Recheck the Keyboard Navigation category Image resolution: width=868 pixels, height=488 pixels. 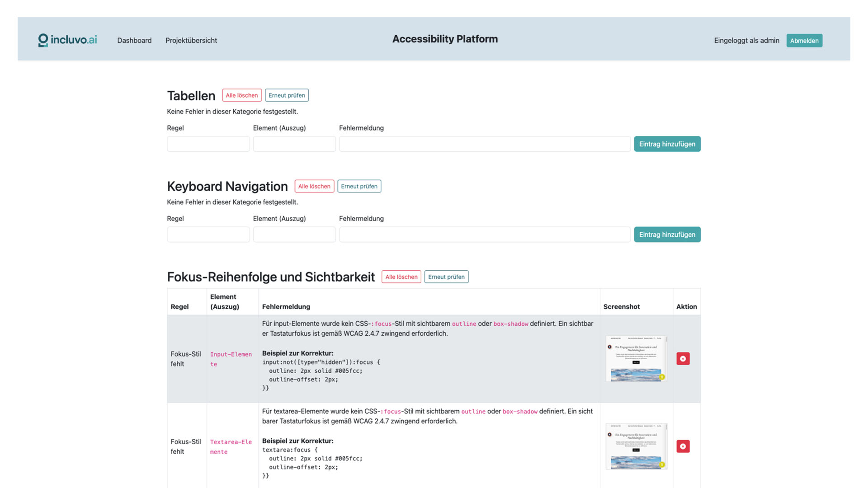359,186
